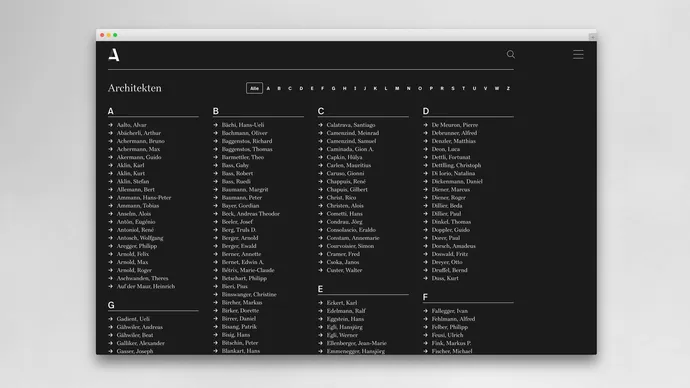Image resolution: width=690 pixels, height=388 pixels.
Task: Open architect 'Arnold, Roger'
Action: click(x=134, y=270)
